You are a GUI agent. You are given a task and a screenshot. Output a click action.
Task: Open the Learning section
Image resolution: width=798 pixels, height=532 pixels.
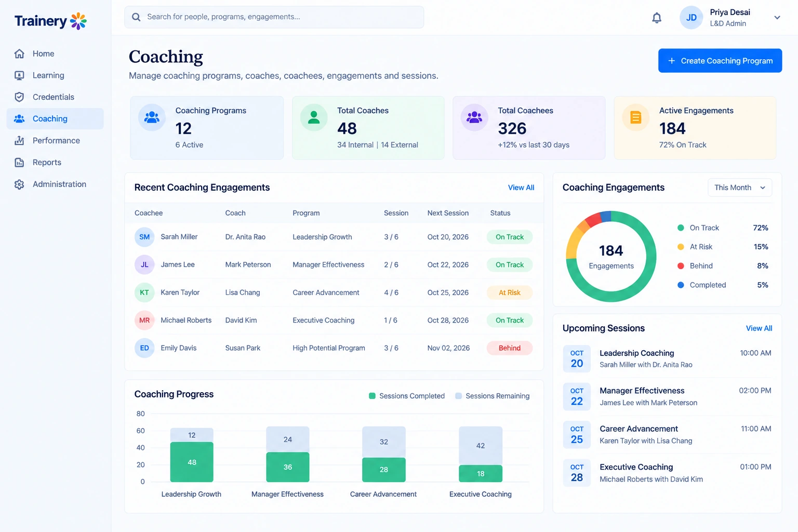tap(55, 75)
